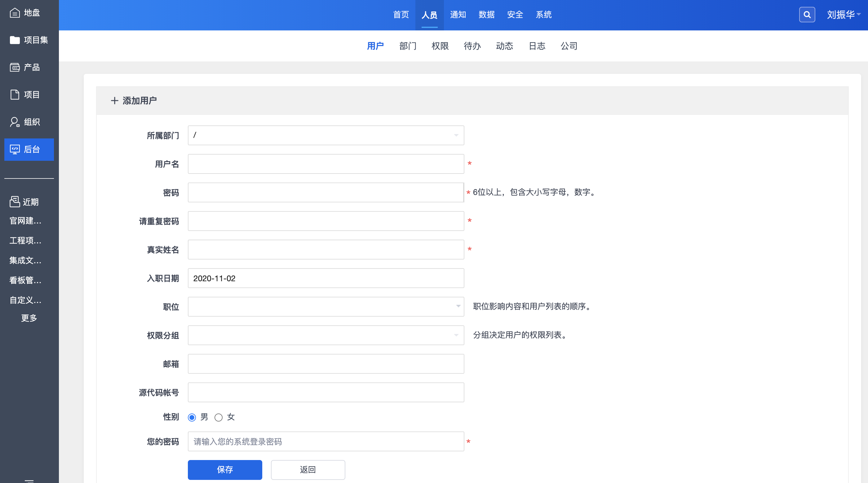Viewport: 868px width, 483px height.
Task: Open the 安全 top menu item
Action: click(x=515, y=15)
